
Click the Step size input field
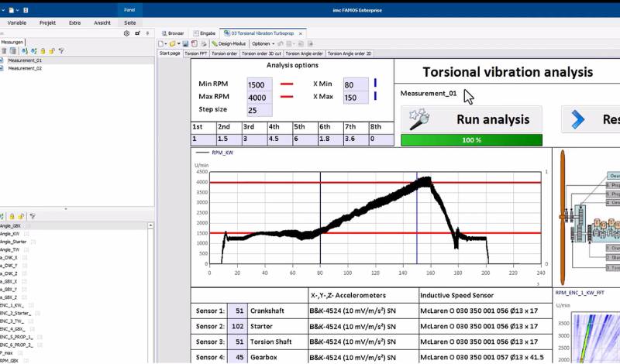pyautogui.click(x=260, y=110)
